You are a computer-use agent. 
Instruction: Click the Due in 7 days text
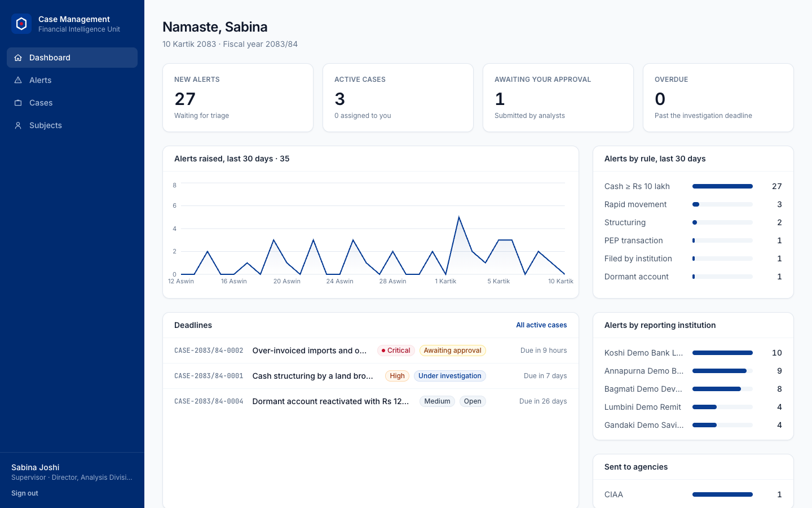coord(545,376)
